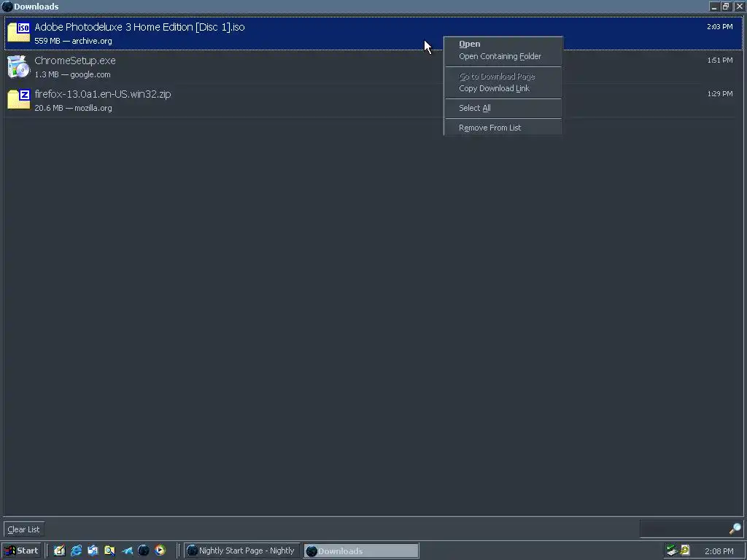Click the Downloads window title globe icon
Screen dimensions: 747x560
click(7, 7)
